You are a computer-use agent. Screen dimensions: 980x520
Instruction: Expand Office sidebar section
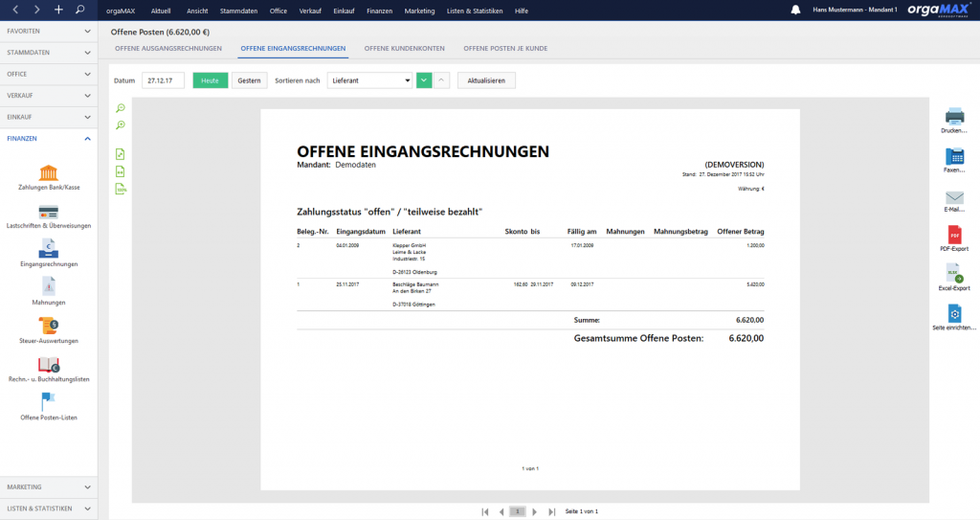click(x=49, y=74)
